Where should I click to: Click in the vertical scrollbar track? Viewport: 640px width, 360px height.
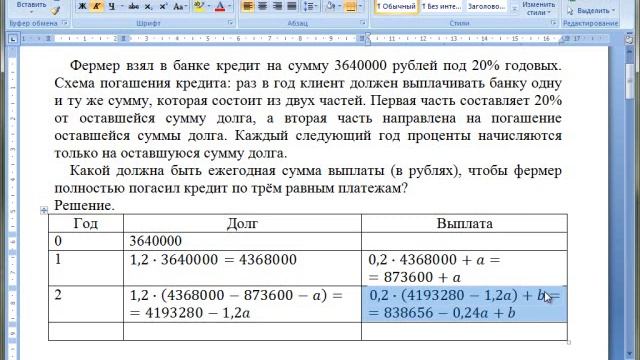coord(629,224)
